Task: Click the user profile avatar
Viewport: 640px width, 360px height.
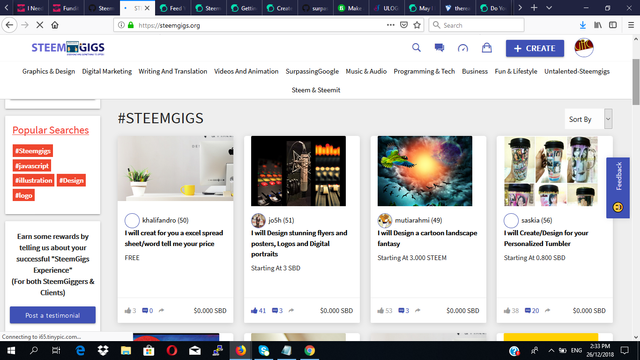Action: pos(584,48)
